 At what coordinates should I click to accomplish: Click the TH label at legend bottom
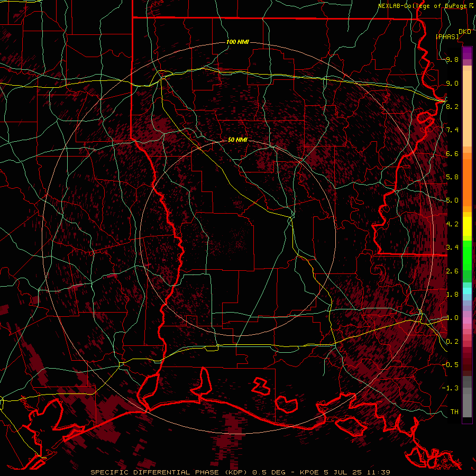tap(454, 412)
